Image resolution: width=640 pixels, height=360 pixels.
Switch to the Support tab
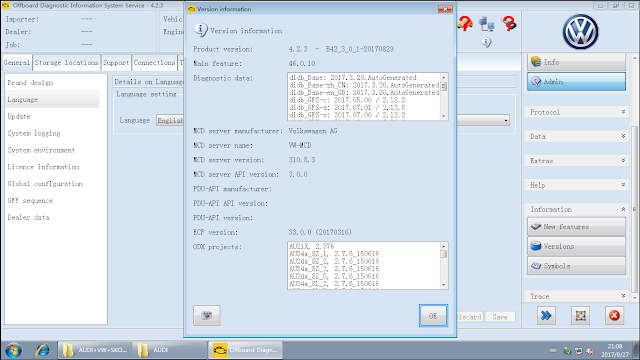click(116, 62)
